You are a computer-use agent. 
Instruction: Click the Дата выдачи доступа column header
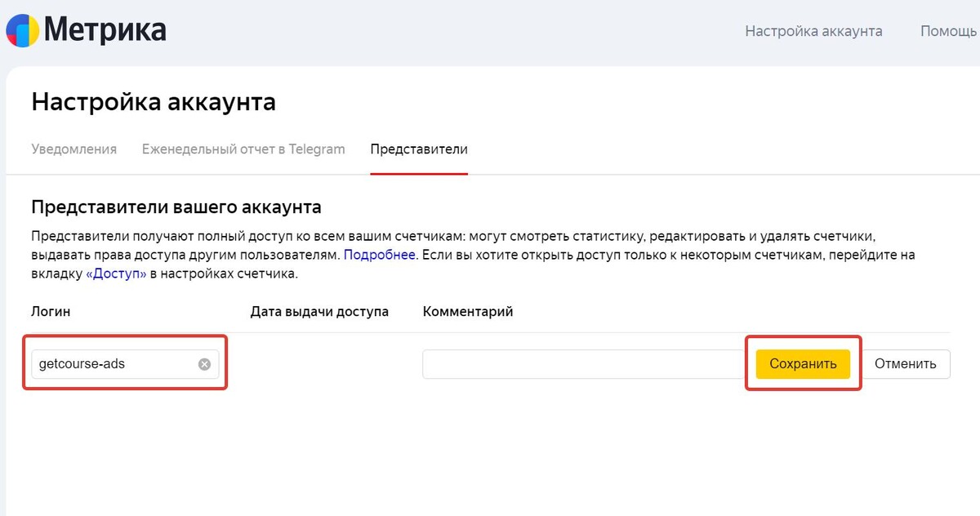[319, 312]
